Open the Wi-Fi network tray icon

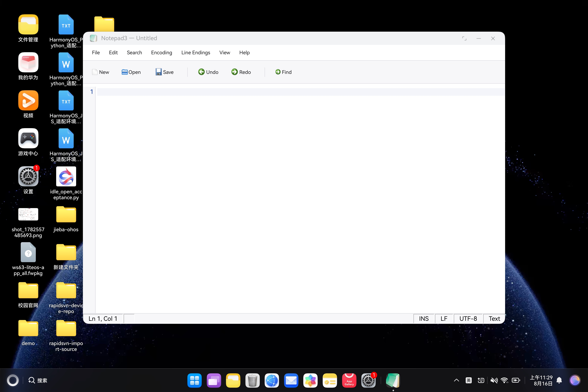tap(505, 381)
